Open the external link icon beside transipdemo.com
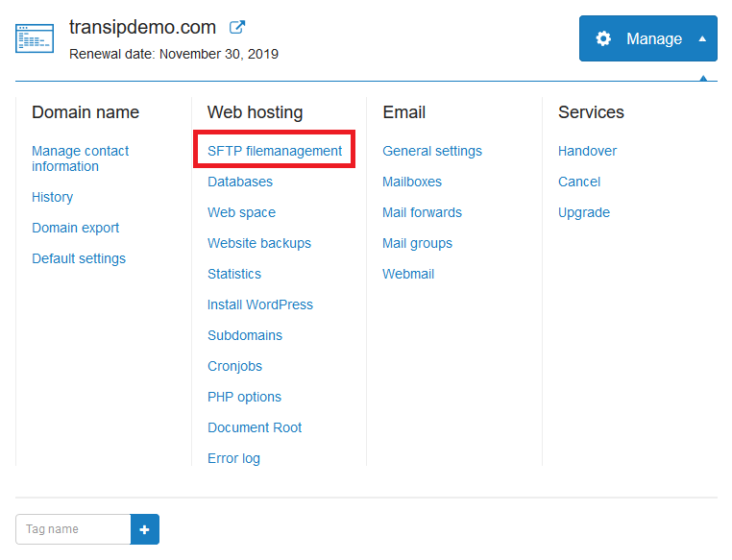The width and height of the screenshot is (732, 560). 237,27
